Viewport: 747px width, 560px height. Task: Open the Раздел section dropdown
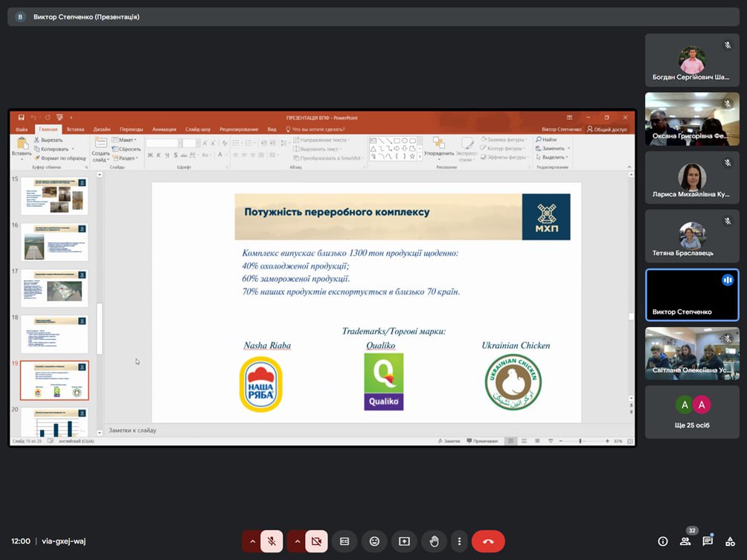click(125, 158)
